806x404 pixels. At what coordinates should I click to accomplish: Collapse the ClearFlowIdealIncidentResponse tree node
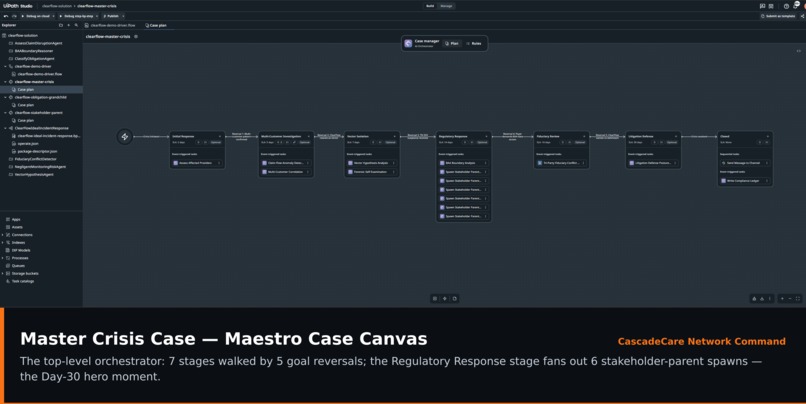[6, 128]
